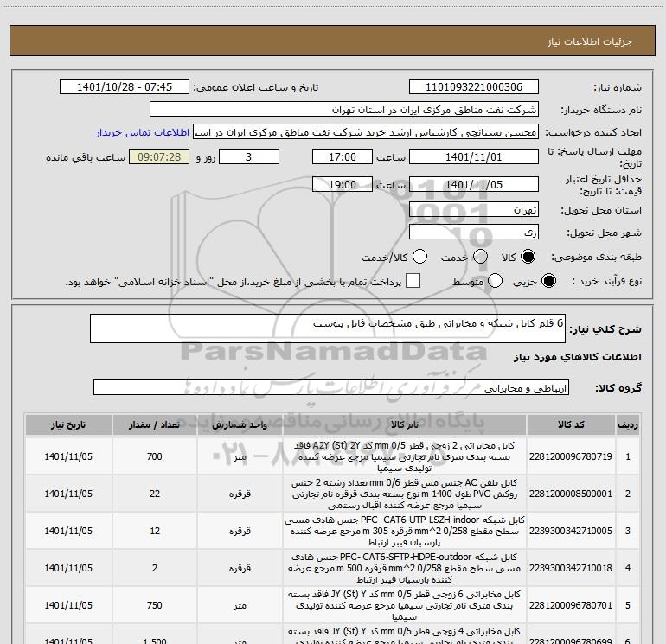Click item code 2239300342710005

point(571,531)
